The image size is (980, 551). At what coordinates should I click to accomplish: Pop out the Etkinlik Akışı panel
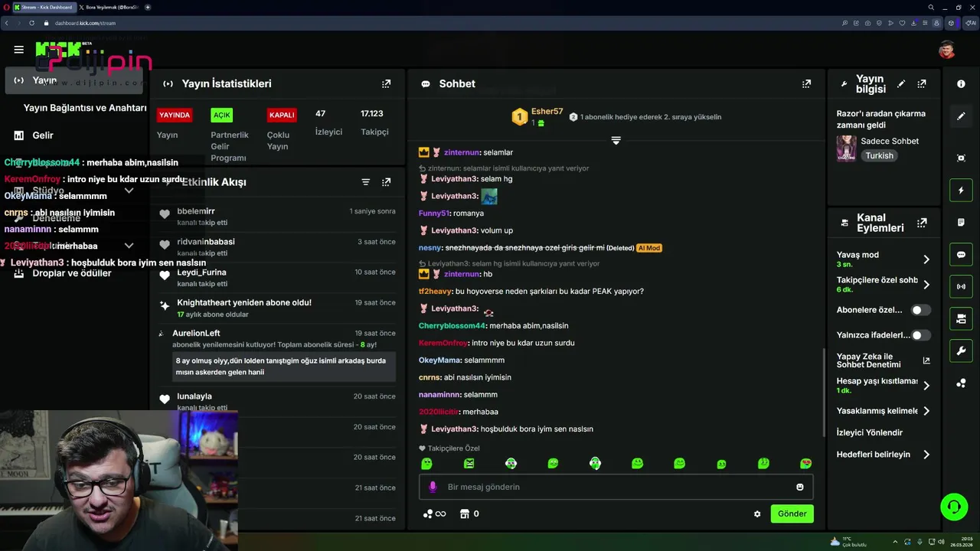386,182
